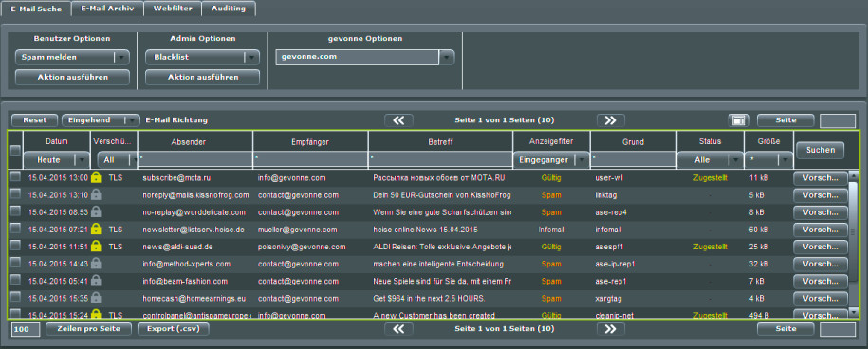Click the gray lock icon for homecash@homeearnings.eu
This screenshot has width=868, height=349.
tap(97, 298)
